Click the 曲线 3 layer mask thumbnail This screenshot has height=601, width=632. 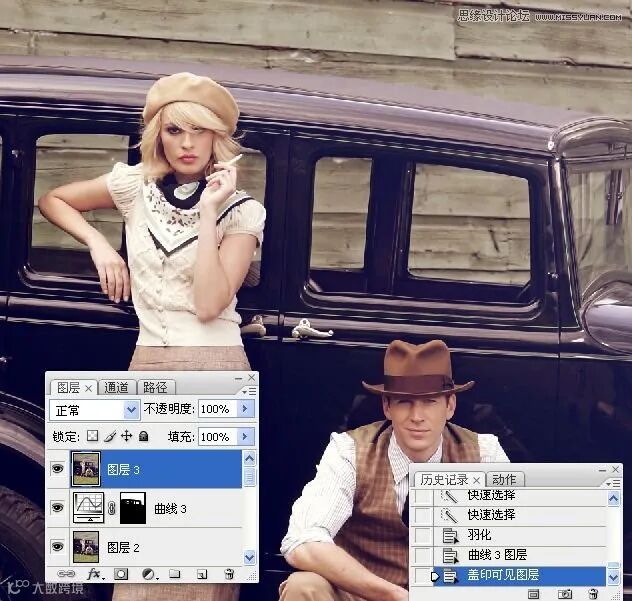[x=133, y=508]
